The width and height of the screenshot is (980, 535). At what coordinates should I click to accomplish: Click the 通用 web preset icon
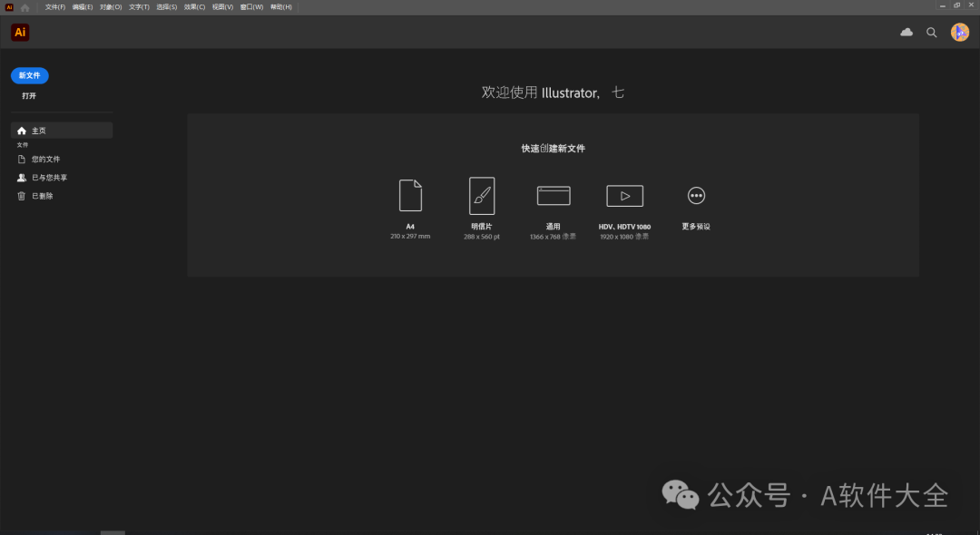[x=554, y=195]
